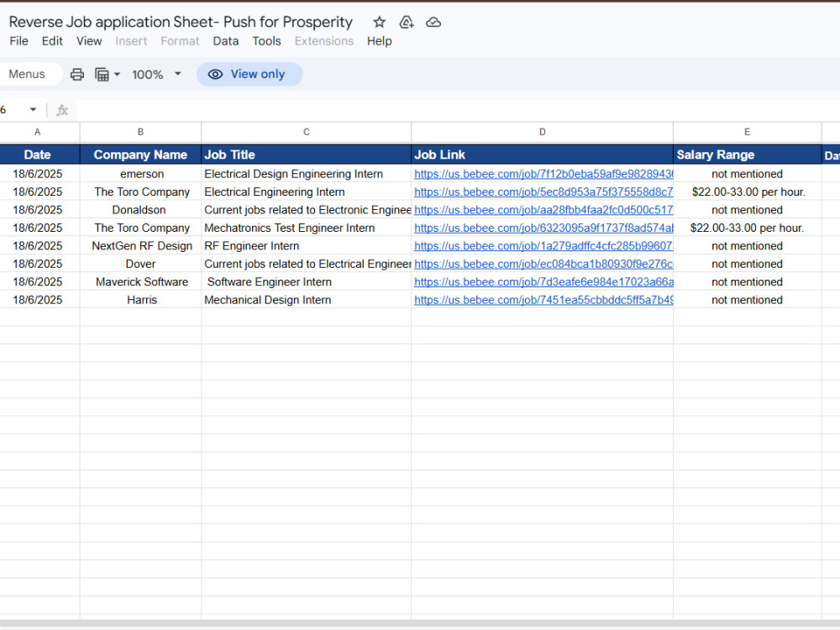Click the Job Title header cell
This screenshot has height=630, width=840.
click(x=306, y=155)
